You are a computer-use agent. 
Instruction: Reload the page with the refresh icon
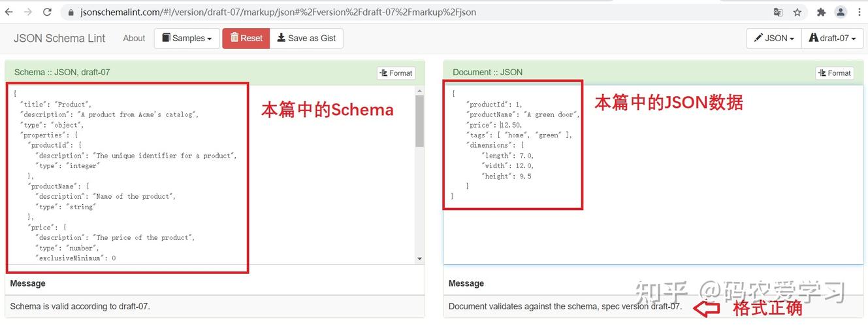48,12
